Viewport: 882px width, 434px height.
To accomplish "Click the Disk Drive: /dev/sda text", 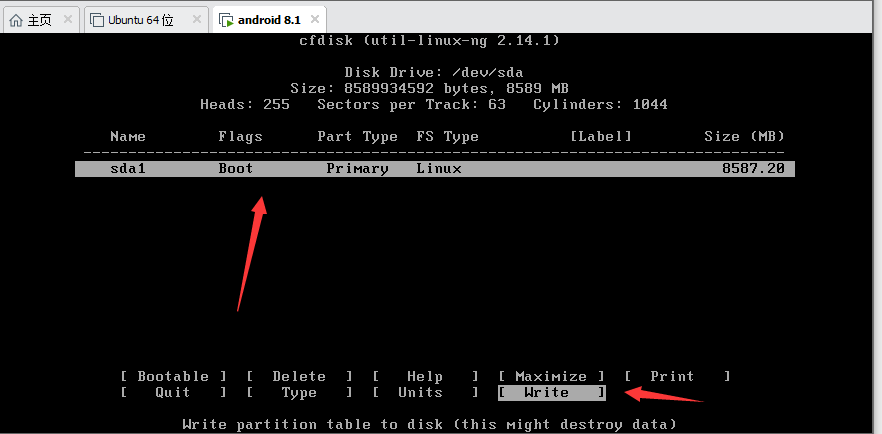I will (x=434, y=73).
